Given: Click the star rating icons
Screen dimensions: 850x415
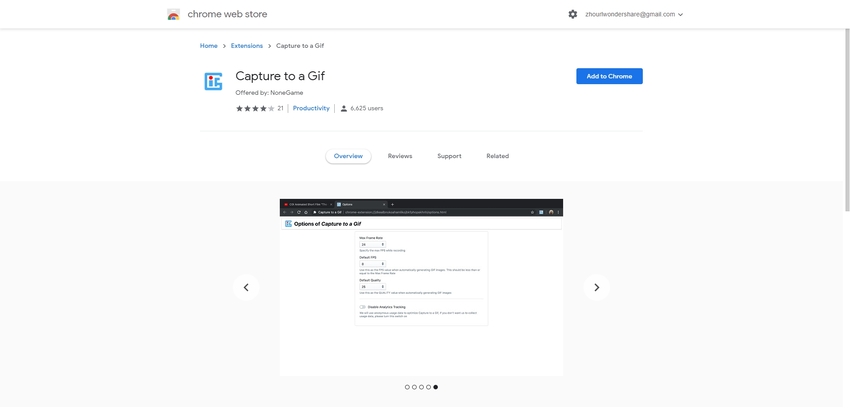Looking at the screenshot, I should click(x=255, y=108).
